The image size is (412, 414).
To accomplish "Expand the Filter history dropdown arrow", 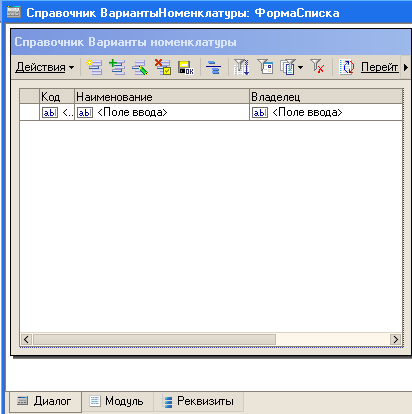I will [x=301, y=67].
